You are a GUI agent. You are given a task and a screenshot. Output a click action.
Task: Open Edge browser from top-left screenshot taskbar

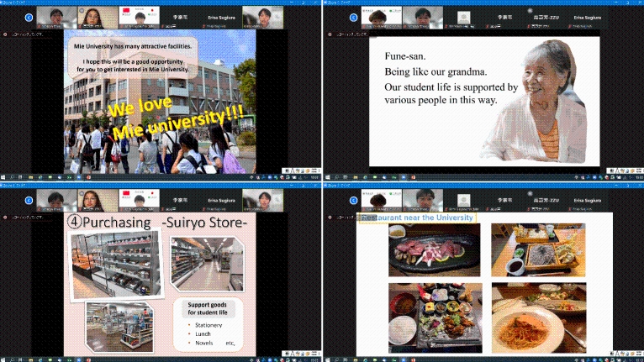pos(40,177)
